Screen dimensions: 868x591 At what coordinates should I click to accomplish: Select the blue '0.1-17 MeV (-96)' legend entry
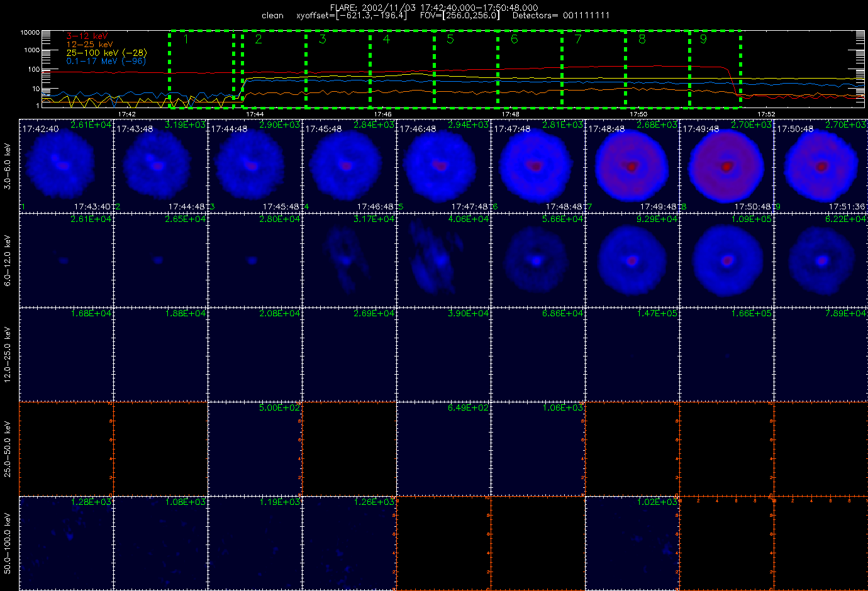(106, 61)
